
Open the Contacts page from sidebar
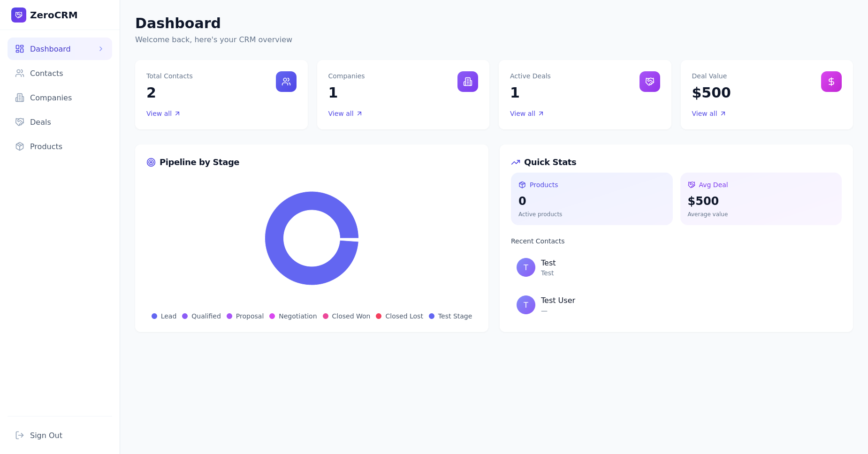coord(46,73)
